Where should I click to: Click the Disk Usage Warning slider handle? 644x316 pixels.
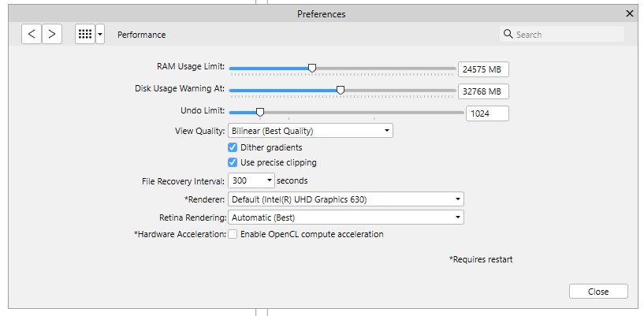341,91
